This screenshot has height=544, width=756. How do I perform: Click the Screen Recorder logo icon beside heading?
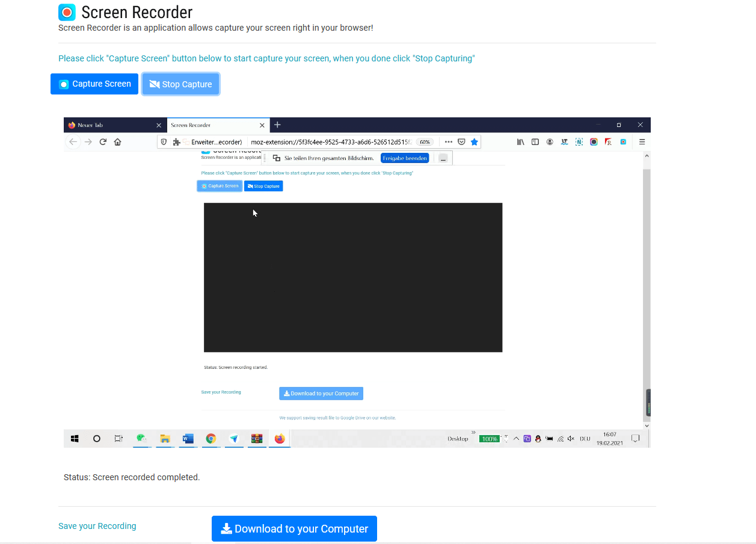point(67,12)
